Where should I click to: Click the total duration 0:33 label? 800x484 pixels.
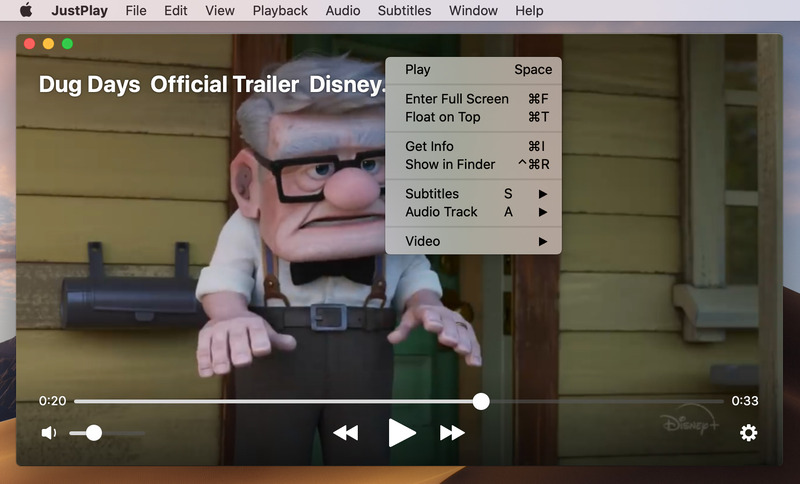[x=745, y=401]
